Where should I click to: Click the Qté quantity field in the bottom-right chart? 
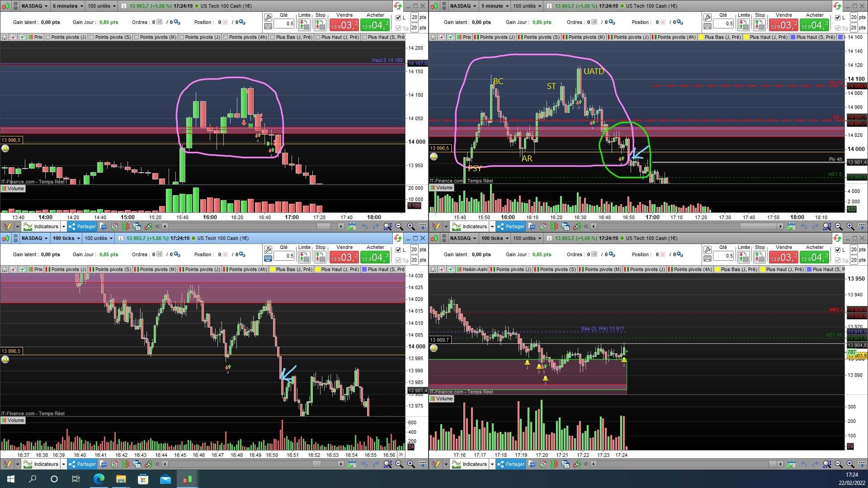click(723, 255)
